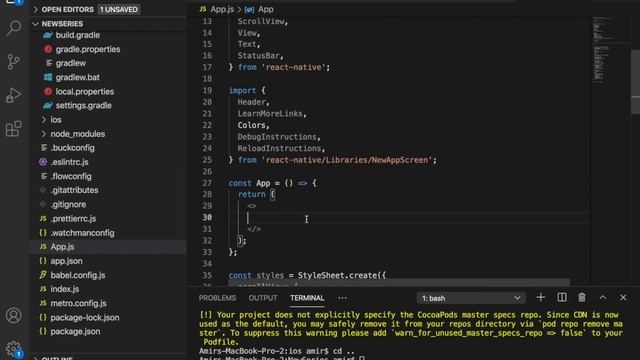The height and width of the screenshot is (360, 640).
Task: Click the .gitignore file icon
Action: click(43, 204)
